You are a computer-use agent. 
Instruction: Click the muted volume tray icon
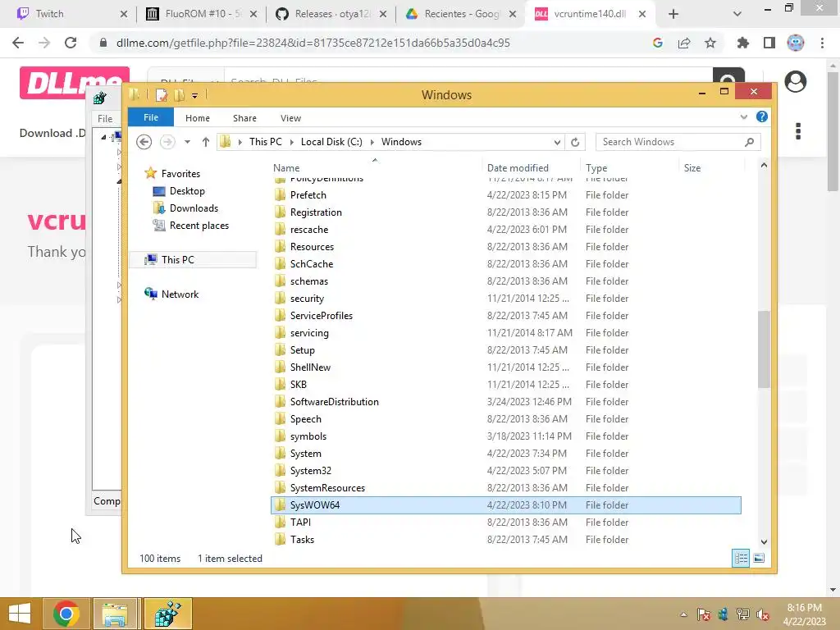pos(762,614)
